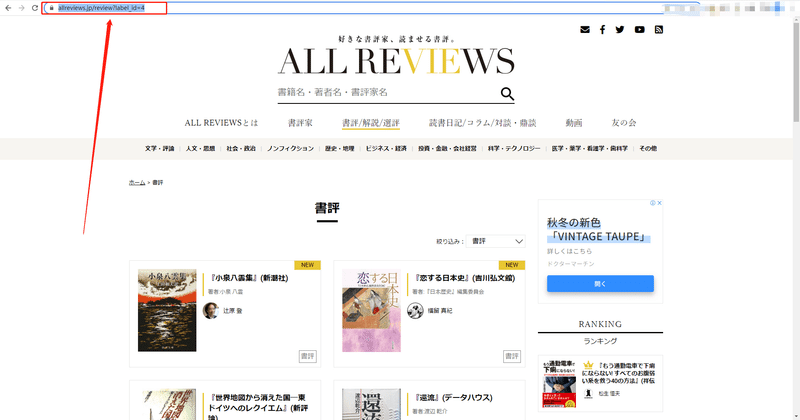The height and width of the screenshot is (420, 800).
Task: Open the 『還流』(データハウス) title link
Action: [x=453, y=398]
